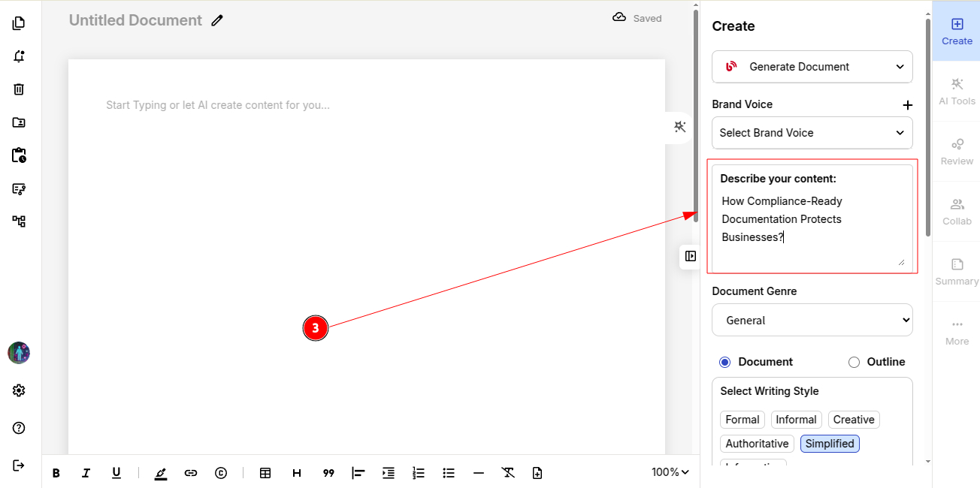Click the trash icon in left sidebar
Image resolution: width=980 pixels, height=488 pixels.
pos(19,89)
